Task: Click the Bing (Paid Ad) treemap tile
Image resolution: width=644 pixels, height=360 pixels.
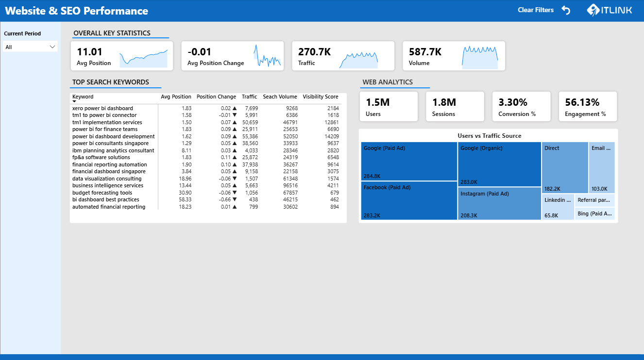Action: point(594,213)
